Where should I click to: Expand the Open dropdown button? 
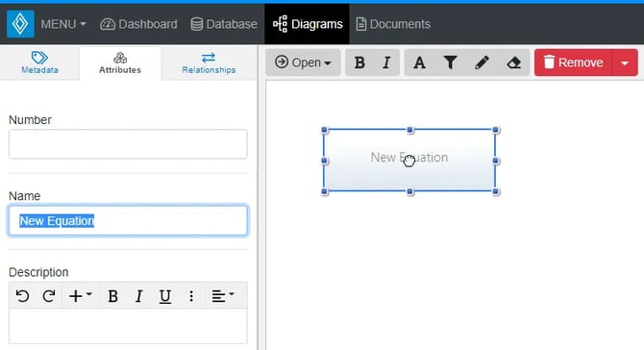coord(303,62)
